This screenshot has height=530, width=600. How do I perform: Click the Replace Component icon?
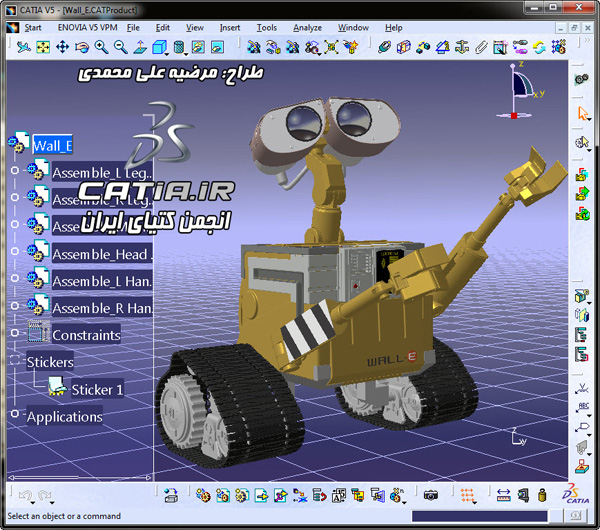click(x=300, y=496)
